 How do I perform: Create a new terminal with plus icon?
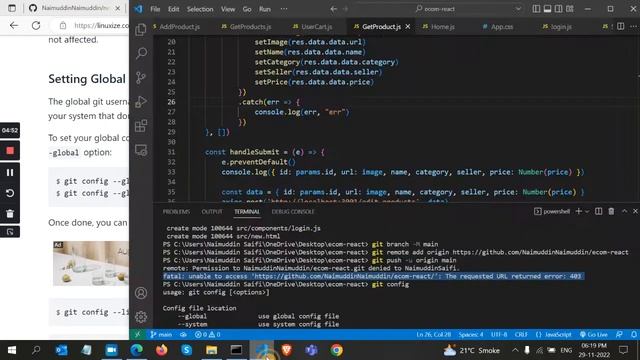[578, 211]
